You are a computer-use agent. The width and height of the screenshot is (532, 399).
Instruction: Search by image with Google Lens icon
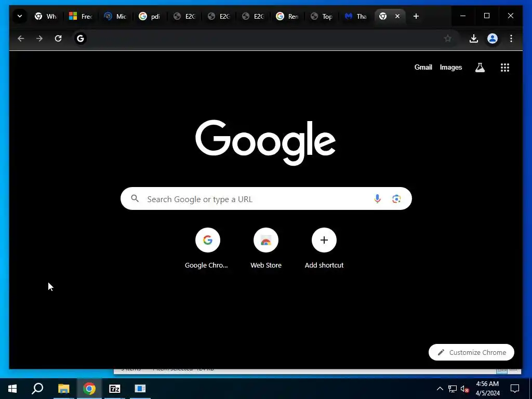coord(396,198)
